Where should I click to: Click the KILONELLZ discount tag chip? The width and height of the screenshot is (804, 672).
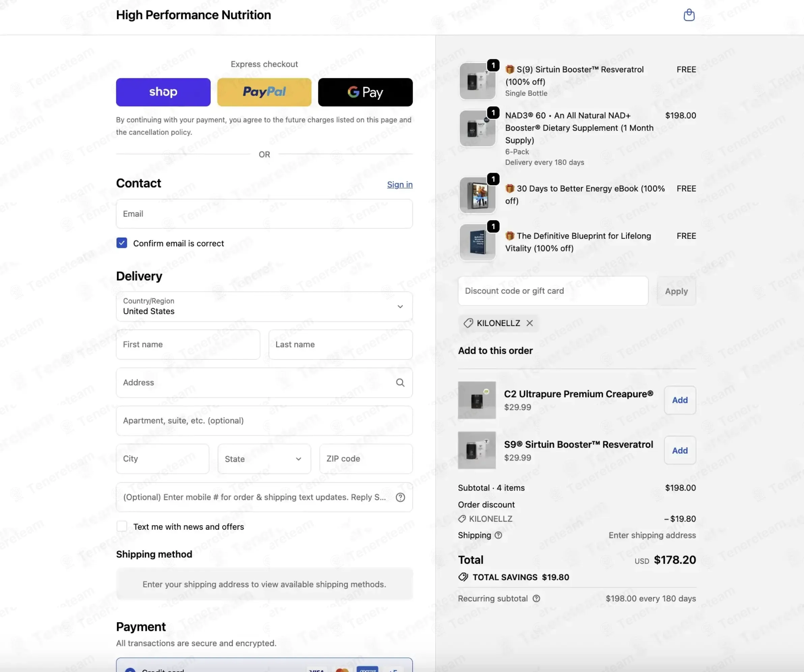click(x=498, y=323)
